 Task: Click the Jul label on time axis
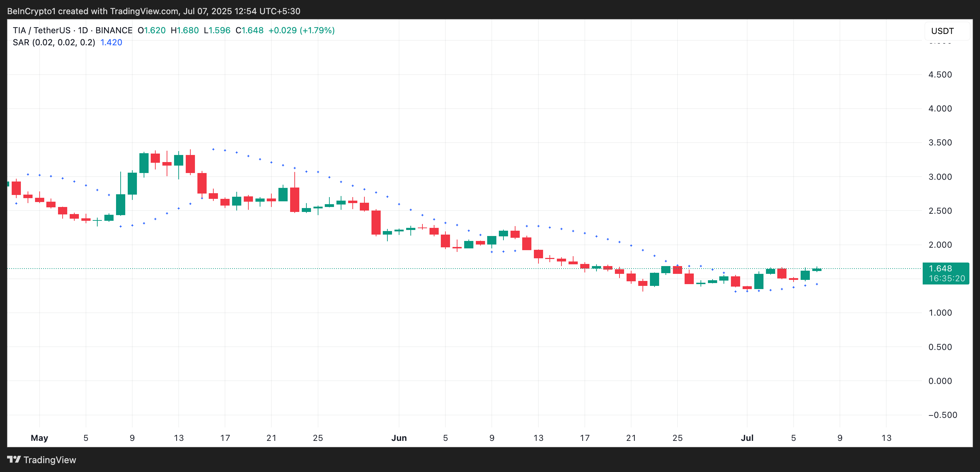click(x=747, y=438)
